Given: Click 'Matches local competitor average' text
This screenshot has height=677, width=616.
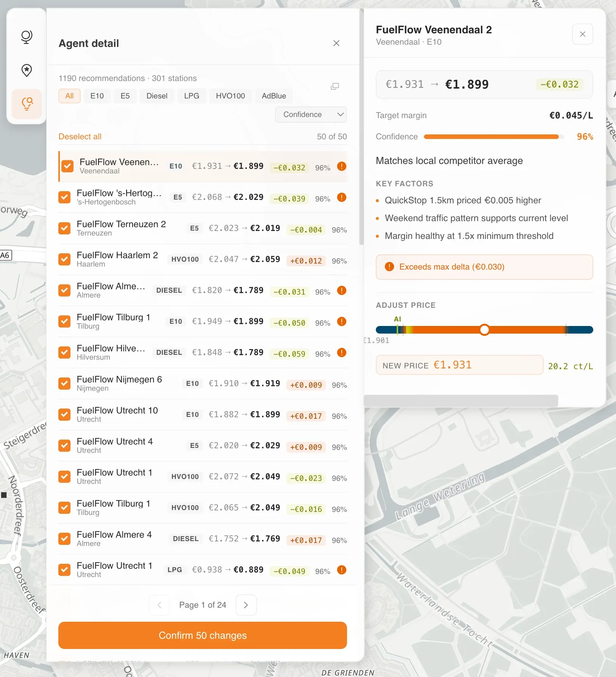Looking at the screenshot, I should (x=449, y=161).
